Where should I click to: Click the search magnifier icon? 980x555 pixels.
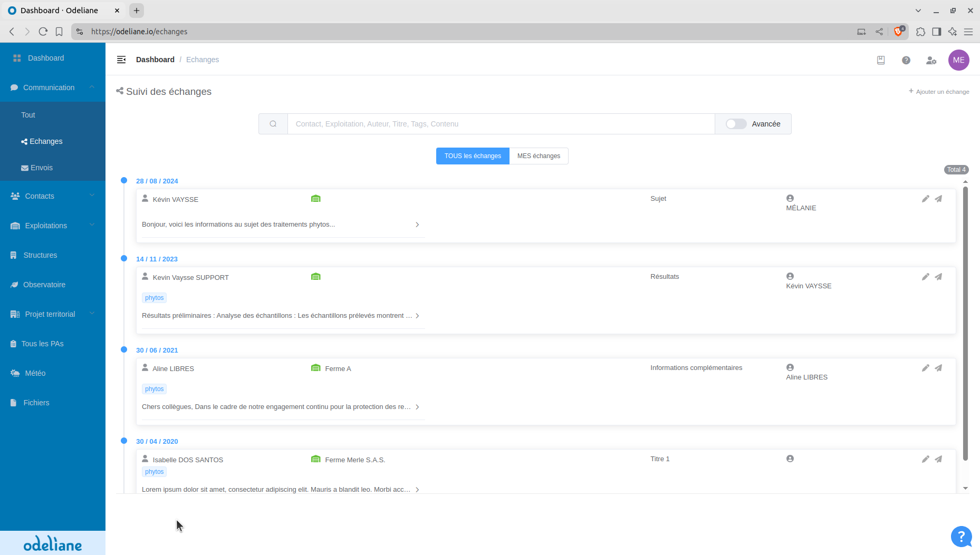pos(273,124)
